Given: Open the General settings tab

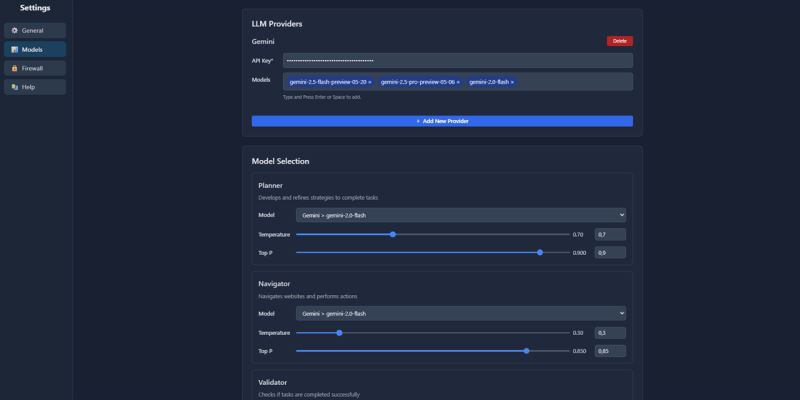Looking at the screenshot, I should [x=35, y=30].
